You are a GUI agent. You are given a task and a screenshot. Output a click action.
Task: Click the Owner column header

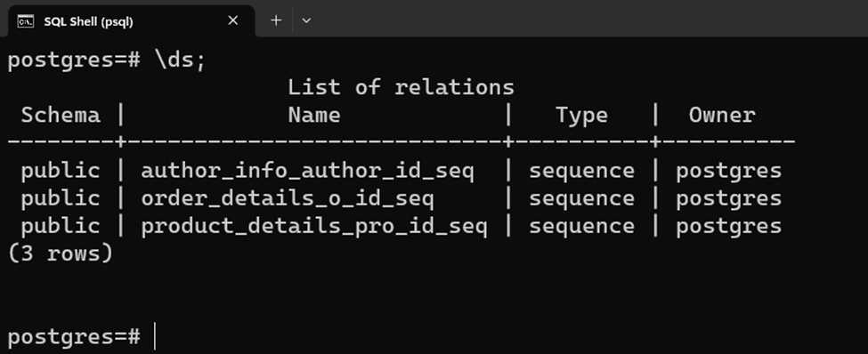[722, 116]
